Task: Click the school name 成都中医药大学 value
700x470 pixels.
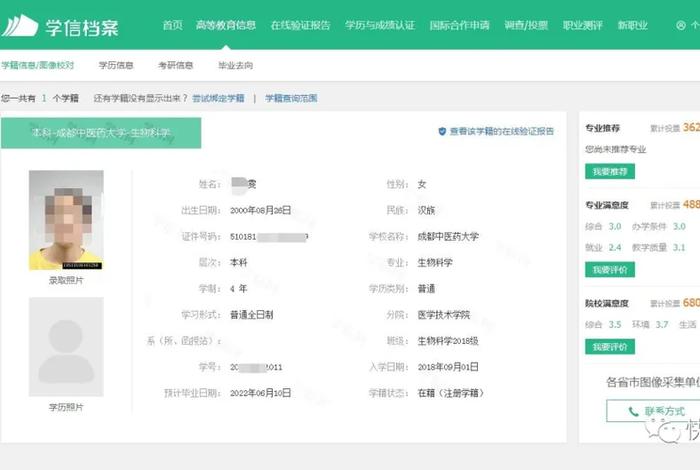Action: coord(448,236)
